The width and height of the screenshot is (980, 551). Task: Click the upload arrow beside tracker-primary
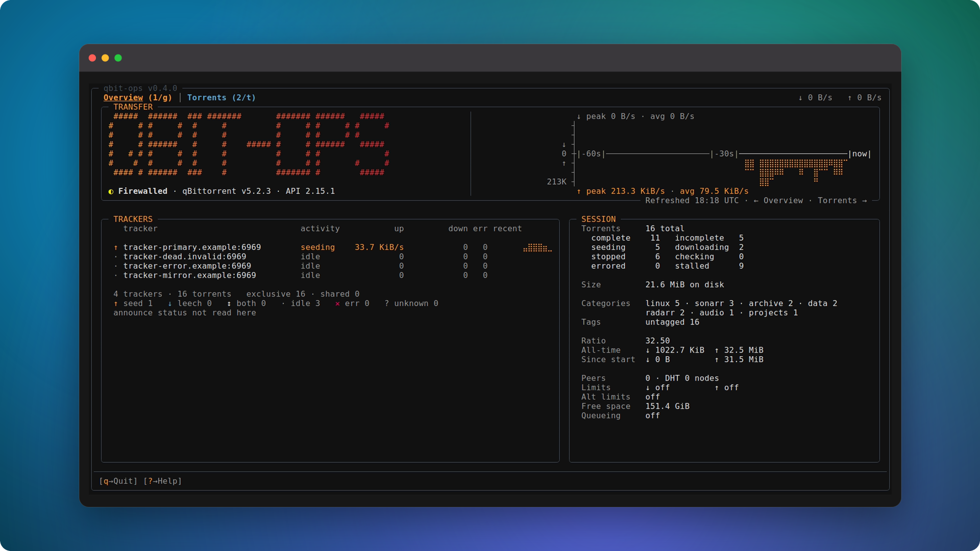coord(116,247)
